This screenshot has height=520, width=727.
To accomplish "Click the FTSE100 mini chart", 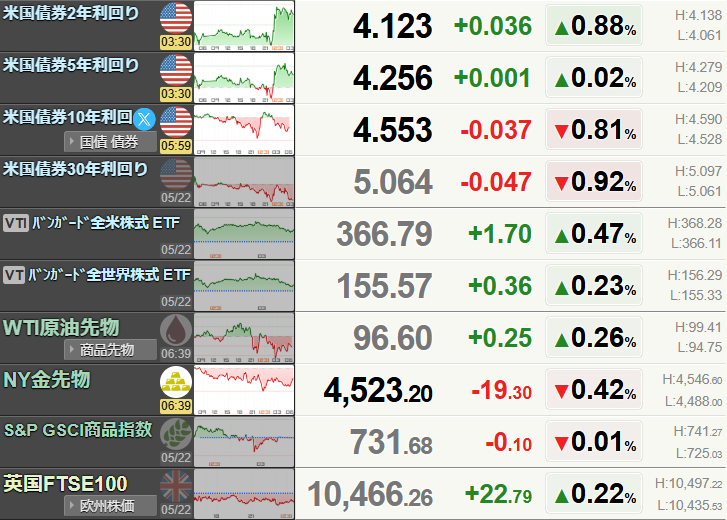I will point(244,494).
